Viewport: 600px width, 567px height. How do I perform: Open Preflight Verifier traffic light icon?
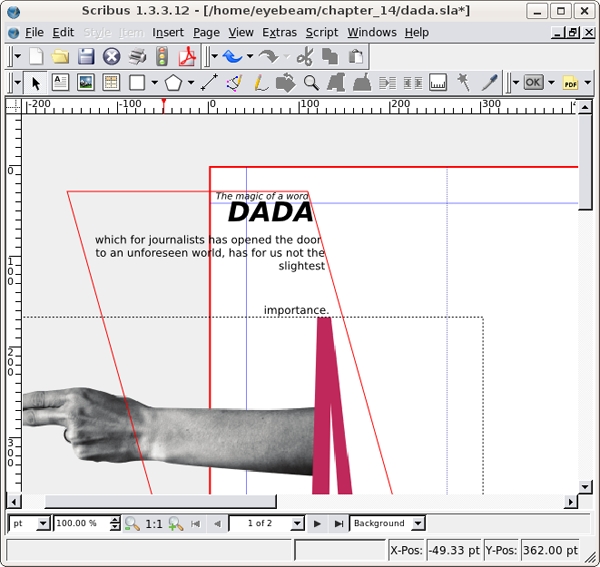click(162, 57)
